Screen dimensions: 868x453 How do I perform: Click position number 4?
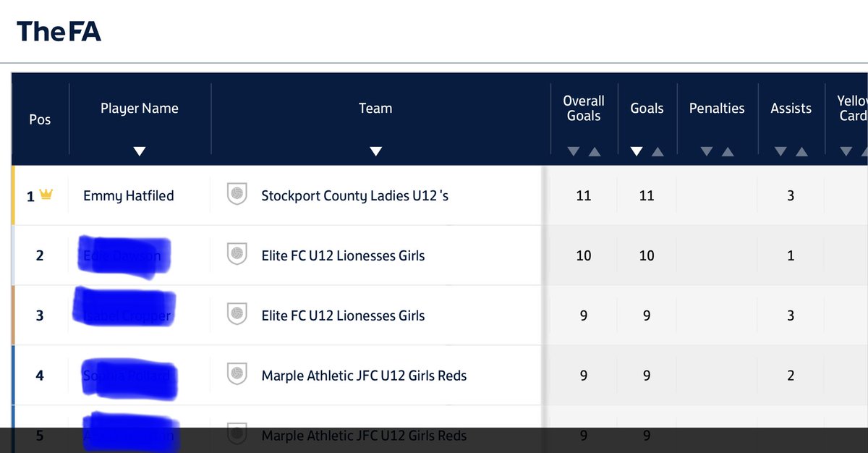click(40, 376)
